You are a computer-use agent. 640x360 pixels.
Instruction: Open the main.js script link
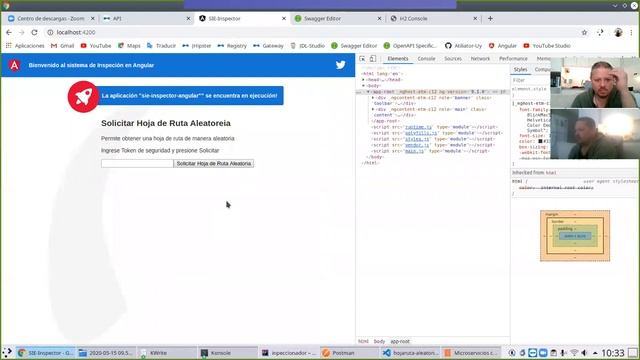(414, 151)
